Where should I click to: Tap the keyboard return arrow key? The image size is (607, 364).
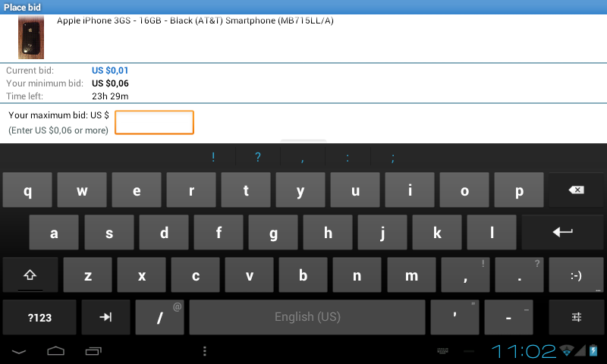[x=562, y=232]
